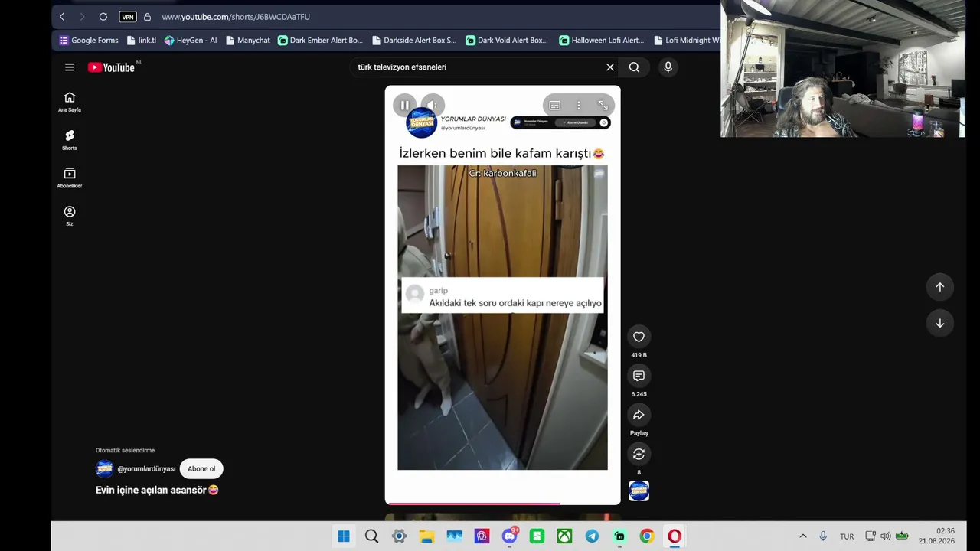
Task: Clear the search text with X
Action: click(x=610, y=67)
